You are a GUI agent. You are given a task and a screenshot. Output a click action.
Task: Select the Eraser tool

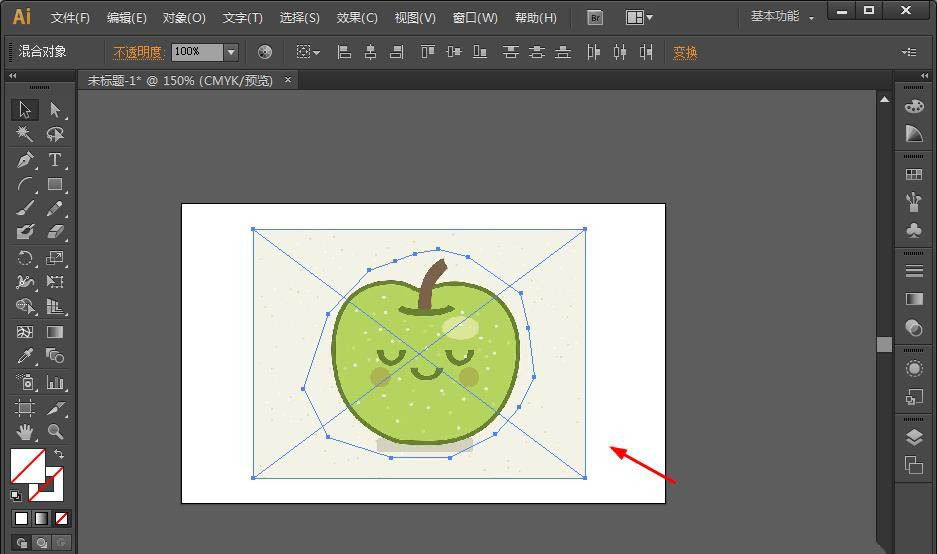point(55,232)
